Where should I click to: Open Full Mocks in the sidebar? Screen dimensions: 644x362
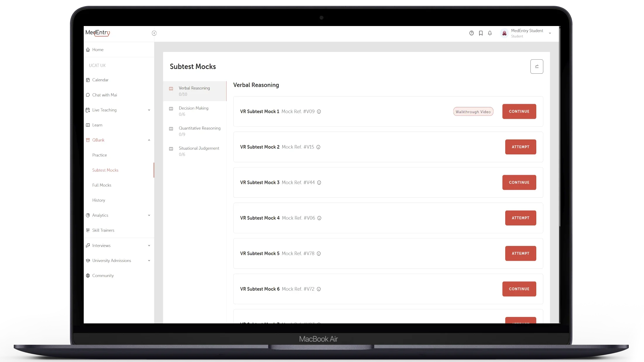point(102,185)
